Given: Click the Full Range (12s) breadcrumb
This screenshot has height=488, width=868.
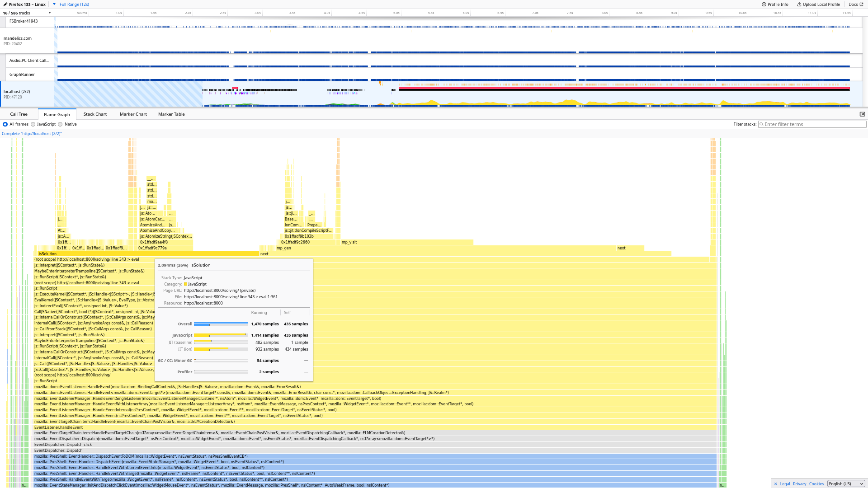Looking at the screenshot, I should coord(74,5).
